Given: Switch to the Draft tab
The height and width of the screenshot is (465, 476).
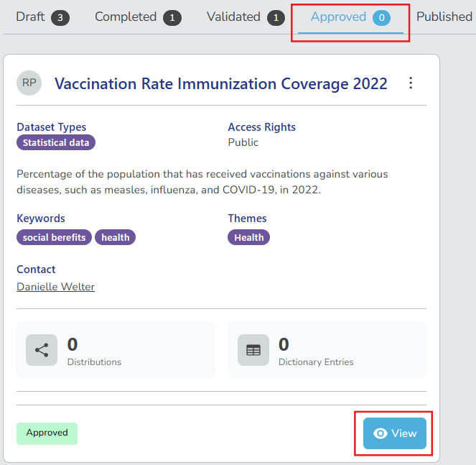Looking at the screenshot, I should [x=30, y=17].
